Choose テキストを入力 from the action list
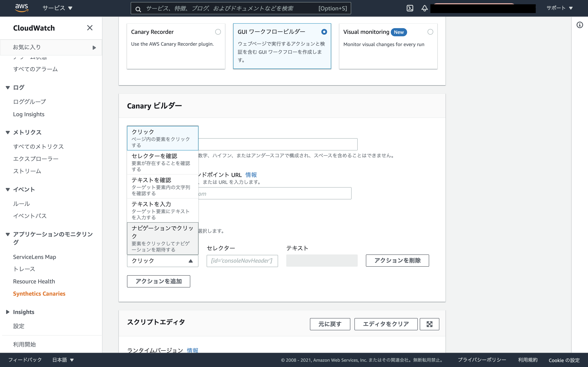This screenshot has width=588, height=367. [x=162, y=210]
